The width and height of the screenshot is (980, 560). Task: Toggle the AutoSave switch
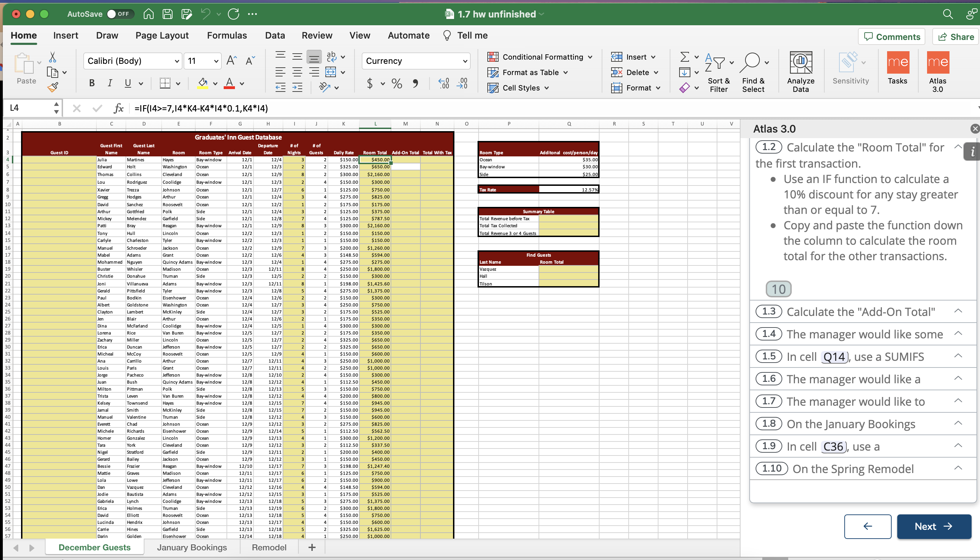(120, 14)
